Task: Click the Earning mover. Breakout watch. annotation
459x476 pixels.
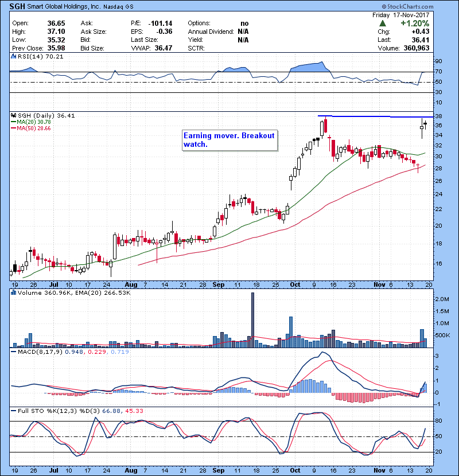Action: (229, 140)
